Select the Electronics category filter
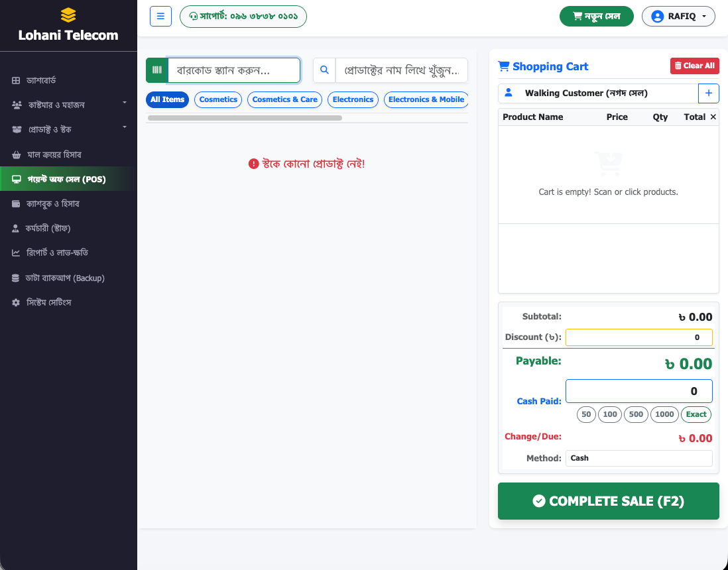The height and width of the screenshot is (570, 728). [353, 100]
